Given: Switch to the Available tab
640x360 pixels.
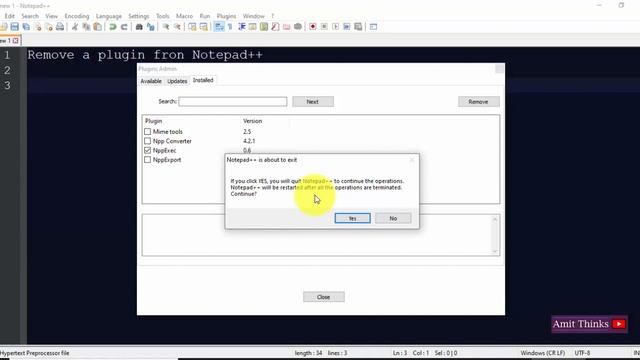Looking at the screenshot, I should point(151,81).
